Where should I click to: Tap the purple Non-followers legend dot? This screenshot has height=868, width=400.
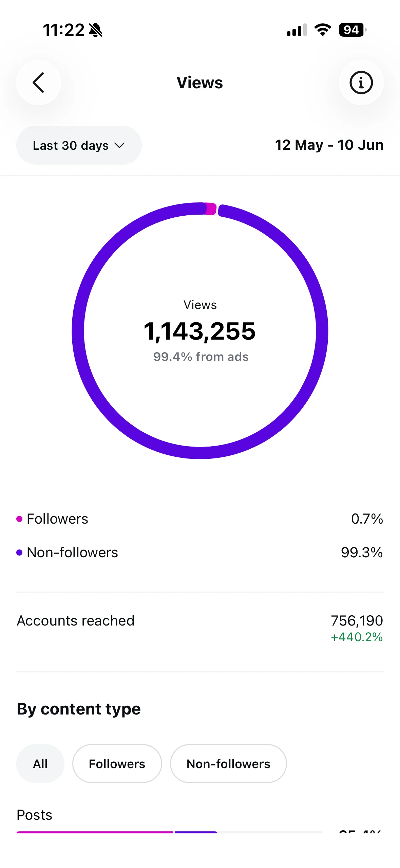pos(19,553)
